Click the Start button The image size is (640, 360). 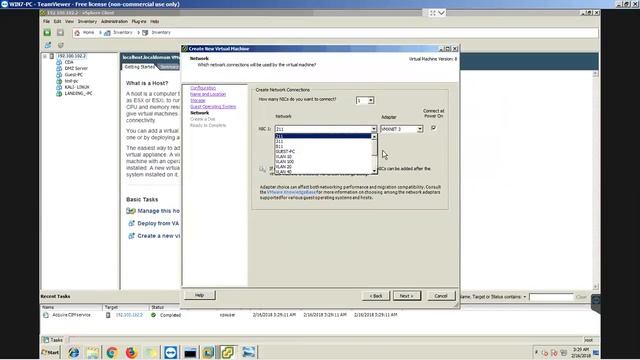pyautogui.click(x=51, y=353)
